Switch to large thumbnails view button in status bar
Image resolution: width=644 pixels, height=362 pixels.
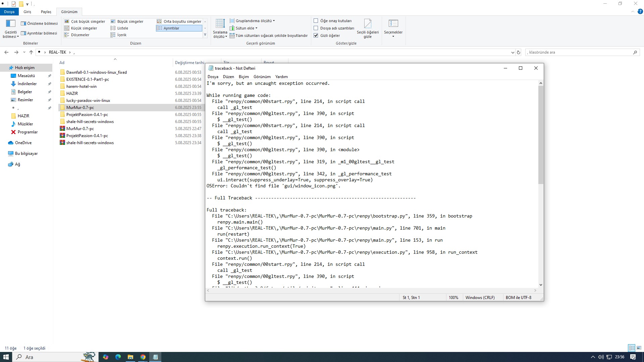(x=639, y=348)
